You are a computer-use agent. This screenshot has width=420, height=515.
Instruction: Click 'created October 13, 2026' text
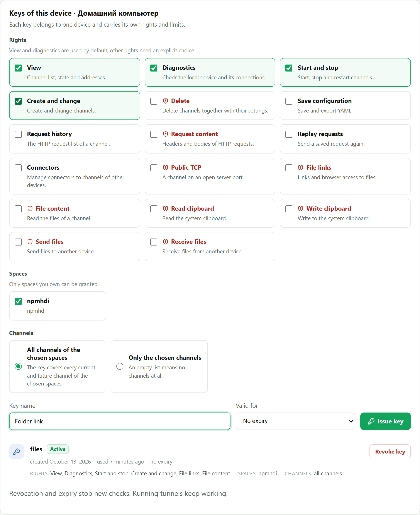pyautogui.click(x=61, y=462)
